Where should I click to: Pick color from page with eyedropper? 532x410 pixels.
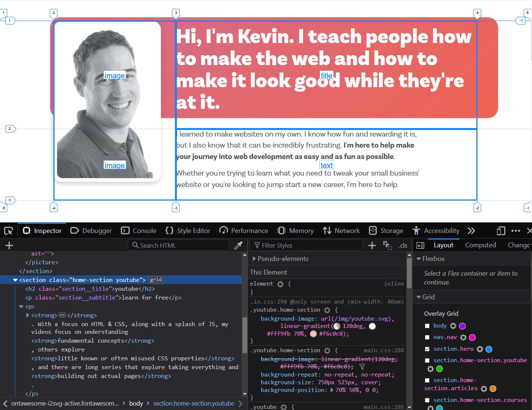tap(238, 245)
